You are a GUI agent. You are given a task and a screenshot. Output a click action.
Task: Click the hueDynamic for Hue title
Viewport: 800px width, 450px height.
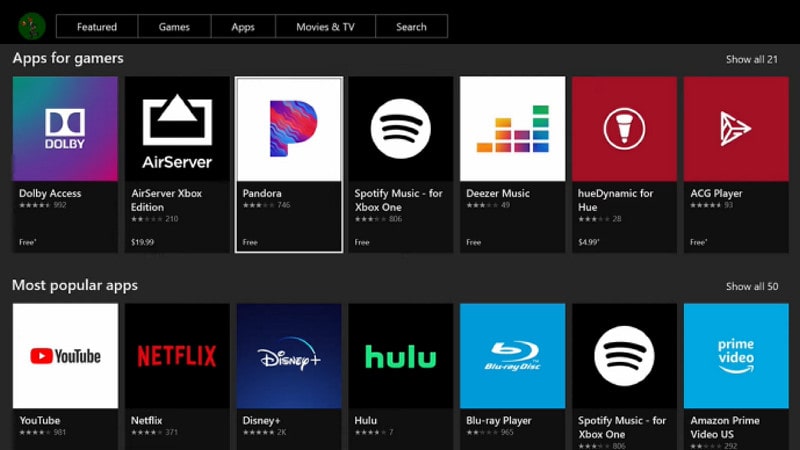point(615,200)
